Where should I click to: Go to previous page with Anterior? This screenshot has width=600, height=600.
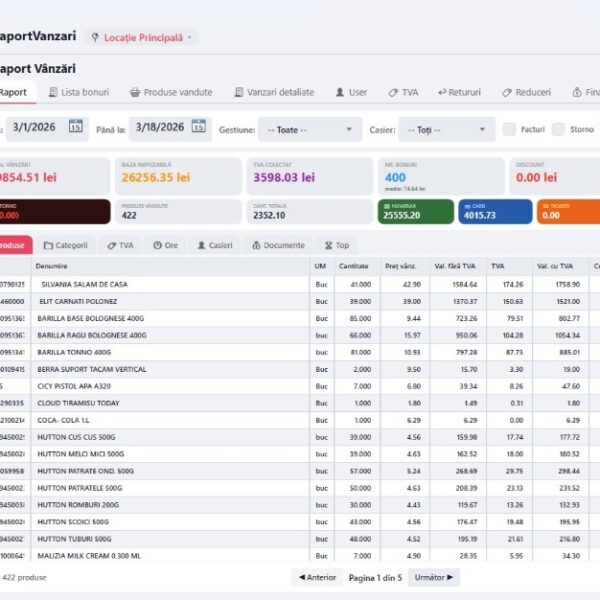(x=317, y=577)
